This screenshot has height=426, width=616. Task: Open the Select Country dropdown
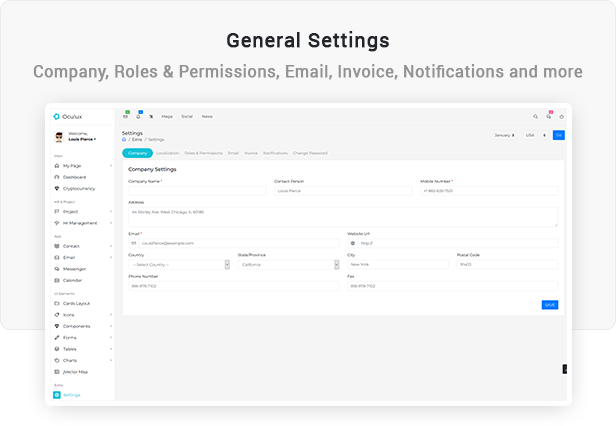pos(179,265)
